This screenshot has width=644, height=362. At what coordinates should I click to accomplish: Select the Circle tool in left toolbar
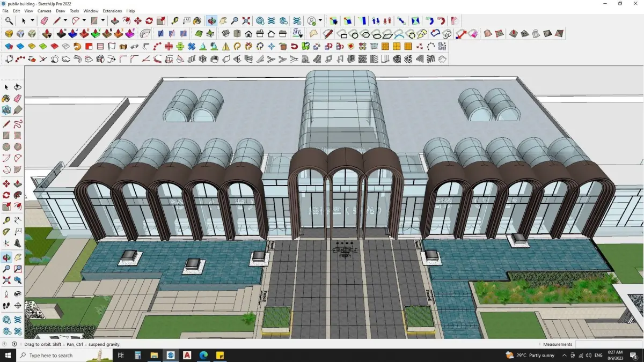[x=6, y=146]
